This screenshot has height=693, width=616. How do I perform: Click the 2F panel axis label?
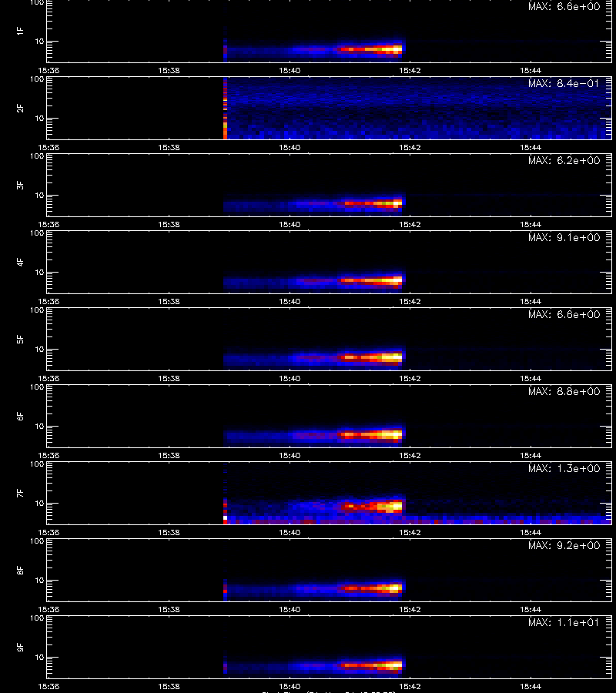pyautogui.click(x=20, y=109)
